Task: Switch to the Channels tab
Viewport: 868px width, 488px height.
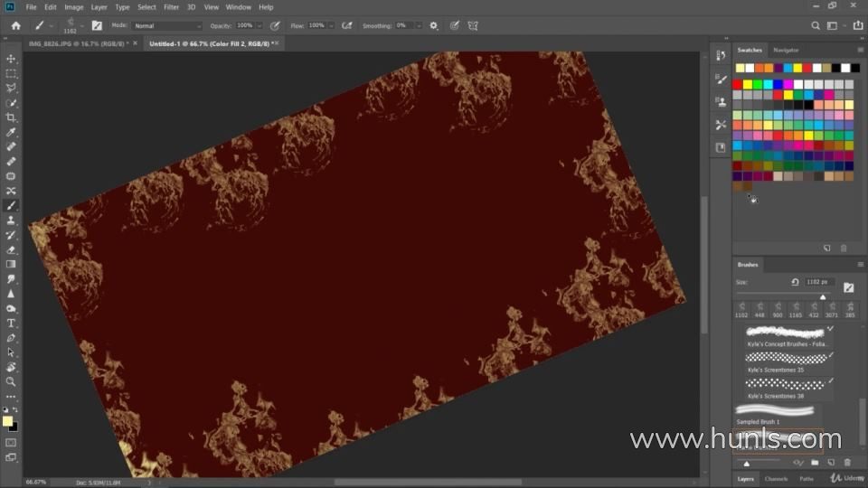Action: 776,479
